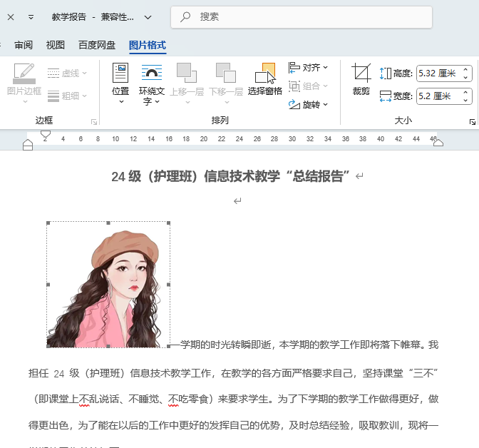This screenshot has height=448, width=479.
Task: Open the 位置 picture position menu
Action: pos(120,83)
